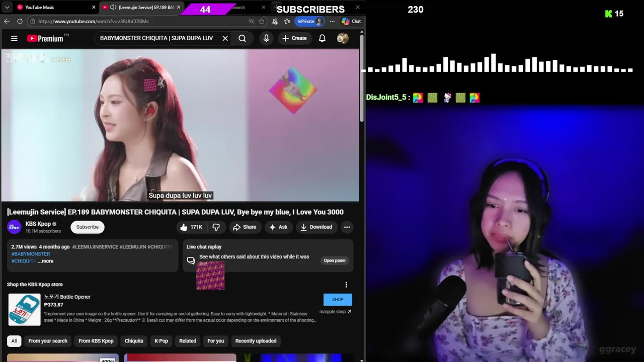The width and height of the screenshot is (644, 362).
Task: Click the green Kick viewer count icon
Action: (x=609, y=14)
